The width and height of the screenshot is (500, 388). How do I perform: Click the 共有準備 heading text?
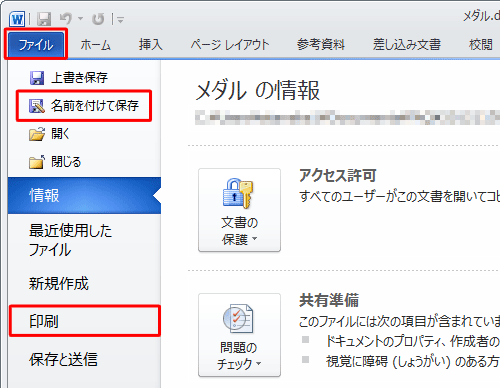[x=329, y=300]
